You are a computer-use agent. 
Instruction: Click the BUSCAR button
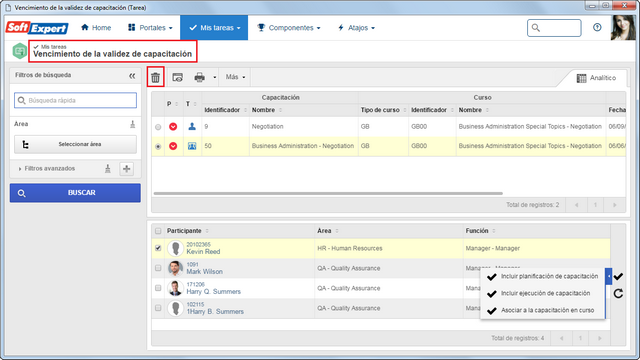tap(76, 193)
